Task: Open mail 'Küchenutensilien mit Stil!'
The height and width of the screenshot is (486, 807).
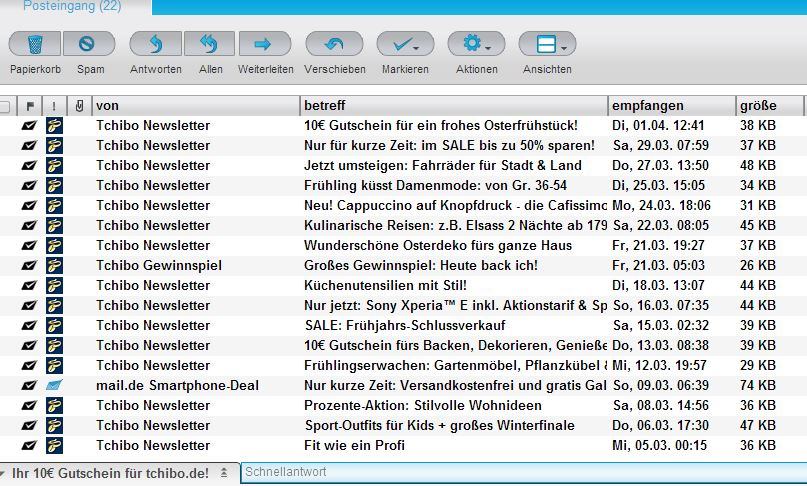Action: [385, 286]
